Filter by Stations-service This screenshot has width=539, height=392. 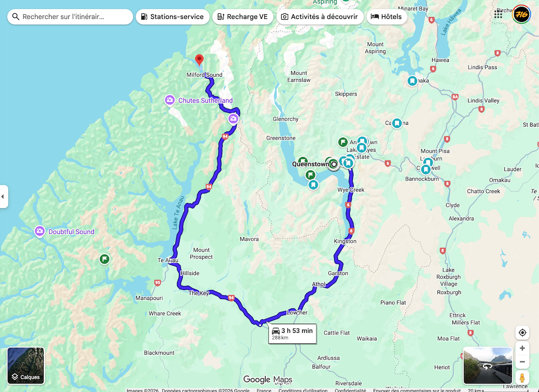172,17
